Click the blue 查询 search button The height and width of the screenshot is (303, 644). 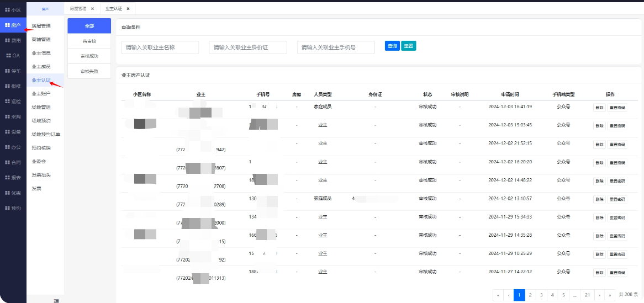(392, 46)
